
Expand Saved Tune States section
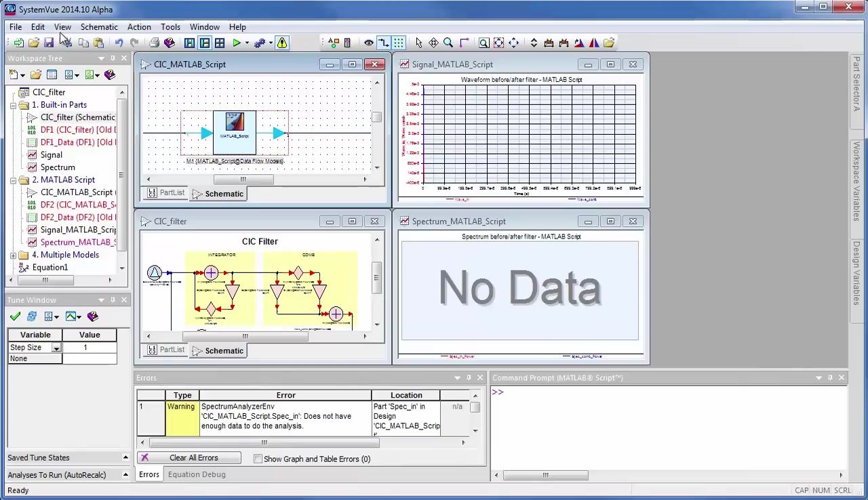(125, 457)
